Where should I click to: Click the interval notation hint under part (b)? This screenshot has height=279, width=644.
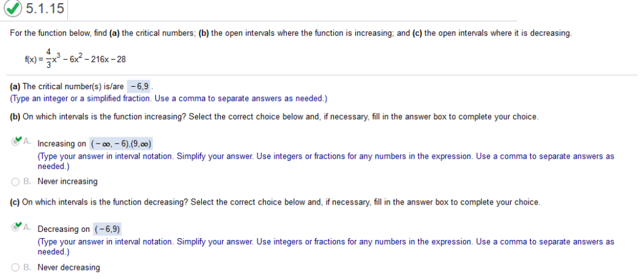(326, 161)
